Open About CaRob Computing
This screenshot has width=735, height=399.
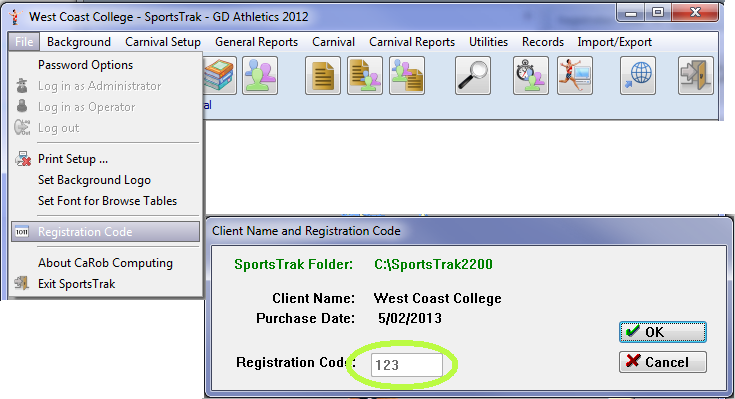coord(105,263)
